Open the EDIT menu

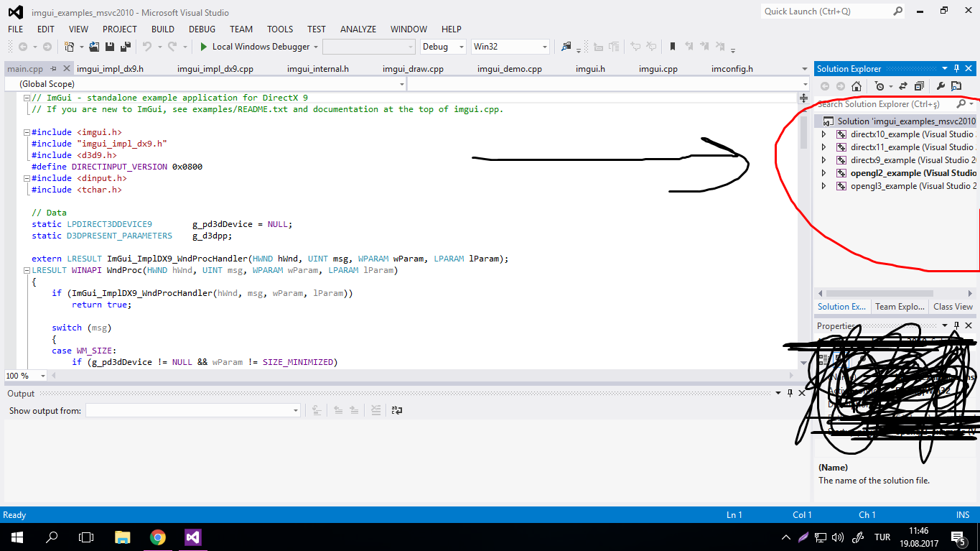(x=46, y=29)
